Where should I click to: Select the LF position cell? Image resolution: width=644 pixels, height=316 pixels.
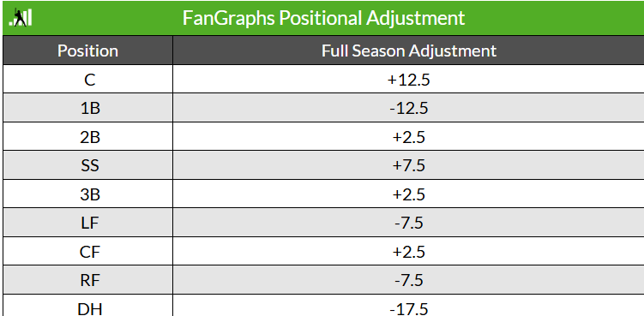[87, 223]
